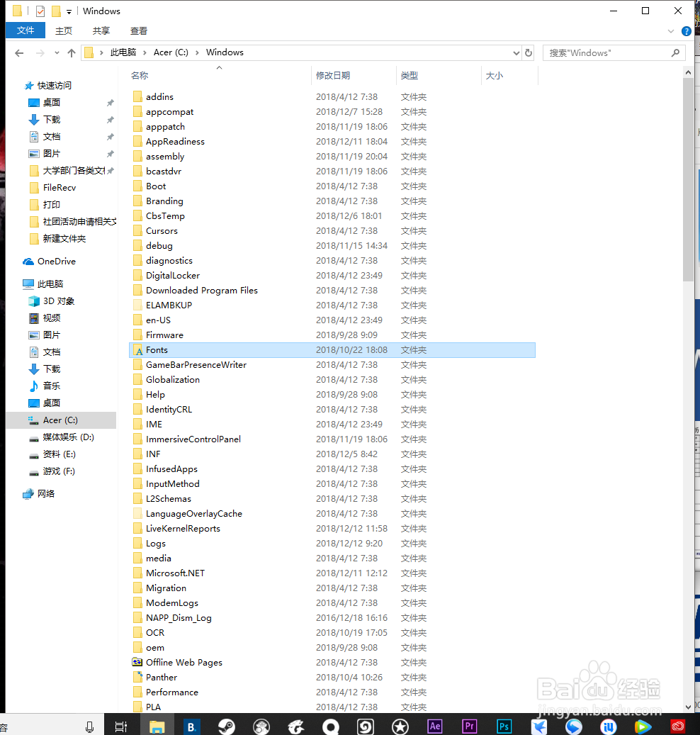Open the address bar history dropdown
700x735 pixels.
pyautogui.click(x=516, y=53)
